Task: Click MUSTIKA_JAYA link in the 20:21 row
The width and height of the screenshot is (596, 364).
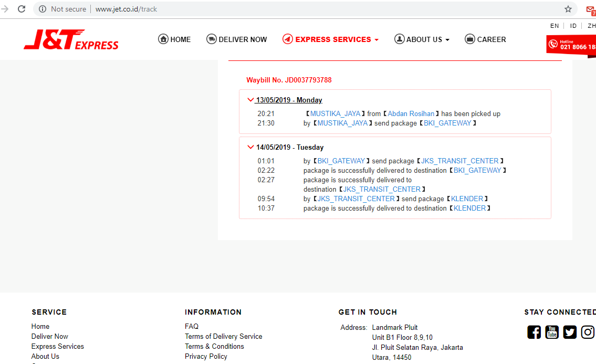Action: [335, 114]
